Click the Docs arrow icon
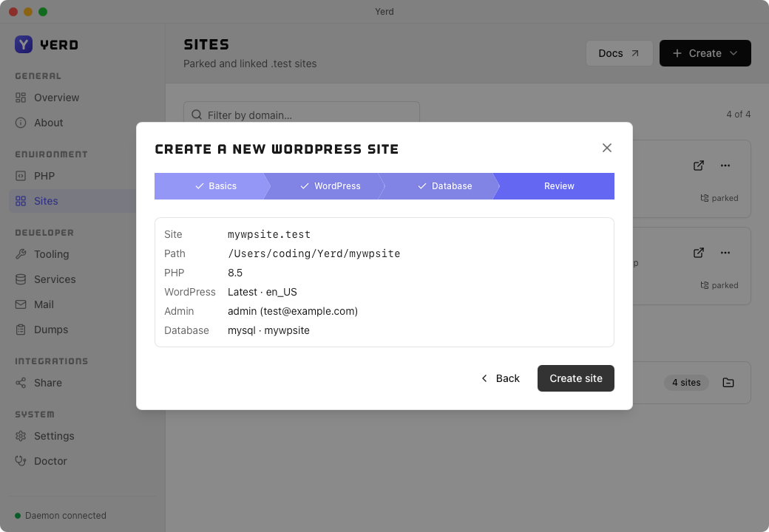 (635, 53)
